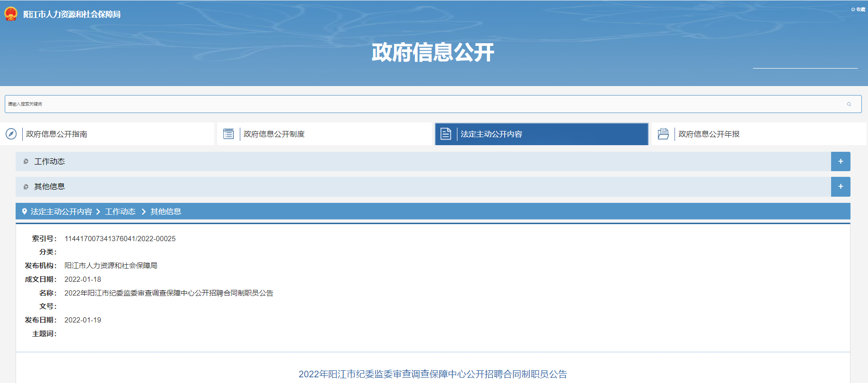
Task: Select the 政府信息公开年报 tab
Action: coord(709,134)
